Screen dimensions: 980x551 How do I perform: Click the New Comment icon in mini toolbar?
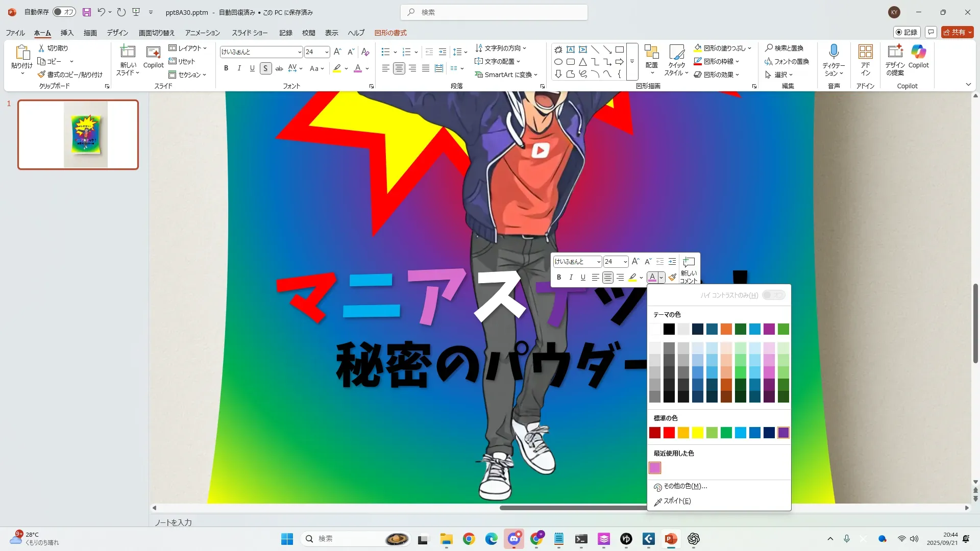pyautogui.click(x=689, y=262)
